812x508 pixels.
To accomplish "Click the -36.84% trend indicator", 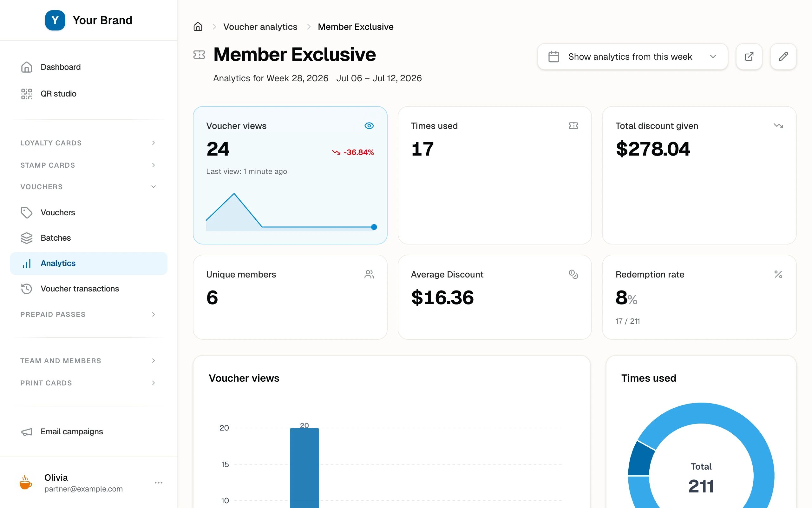I will pos(353,152).
